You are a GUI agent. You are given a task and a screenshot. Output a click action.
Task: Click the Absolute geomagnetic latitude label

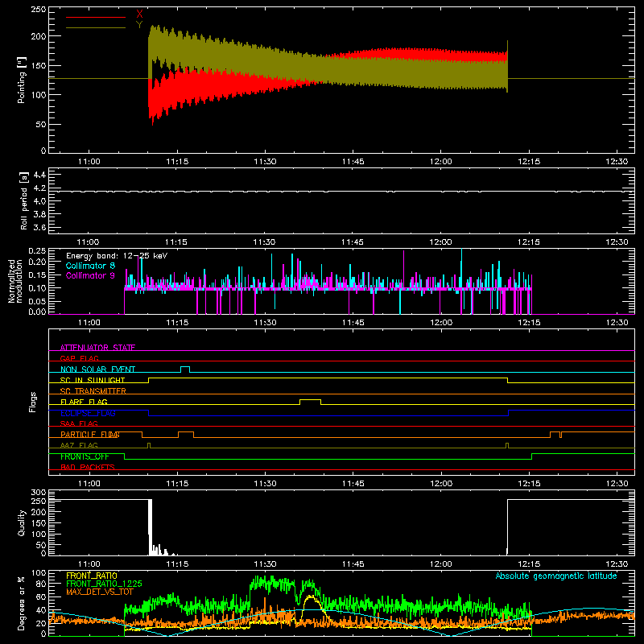(556, 576)
